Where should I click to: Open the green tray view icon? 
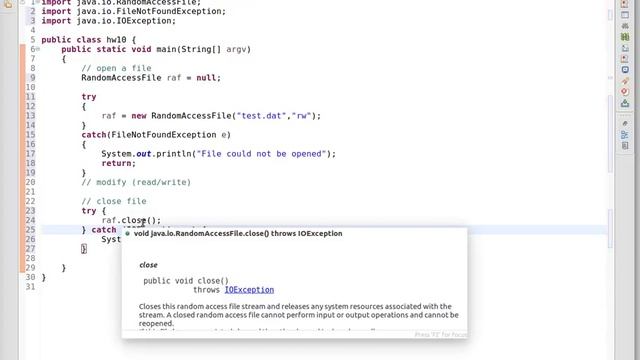[625, 103]
